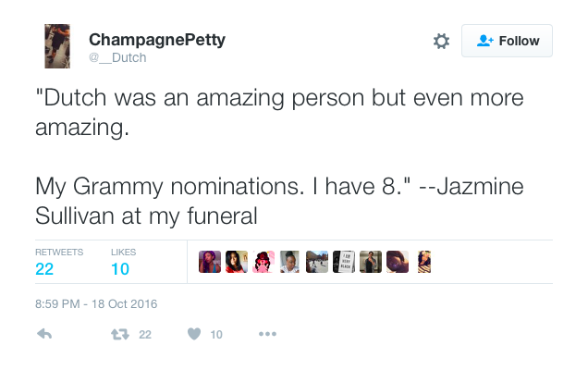Retweet this tweet using the retweet icon

tap(118, 334)
